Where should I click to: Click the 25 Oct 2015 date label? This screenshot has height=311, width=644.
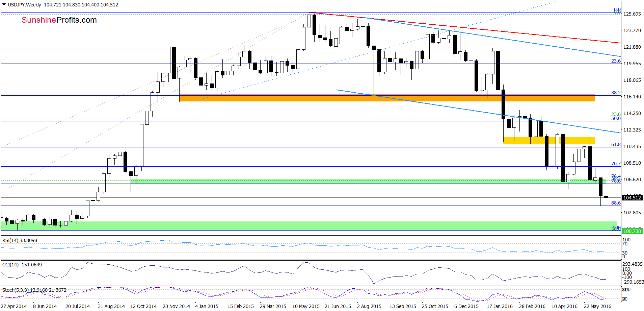[x=435, y=306]
